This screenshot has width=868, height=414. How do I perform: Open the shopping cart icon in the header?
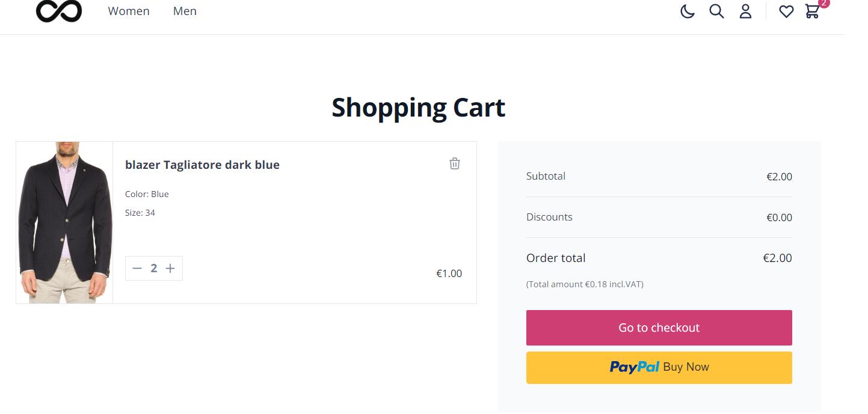point(812,11)
